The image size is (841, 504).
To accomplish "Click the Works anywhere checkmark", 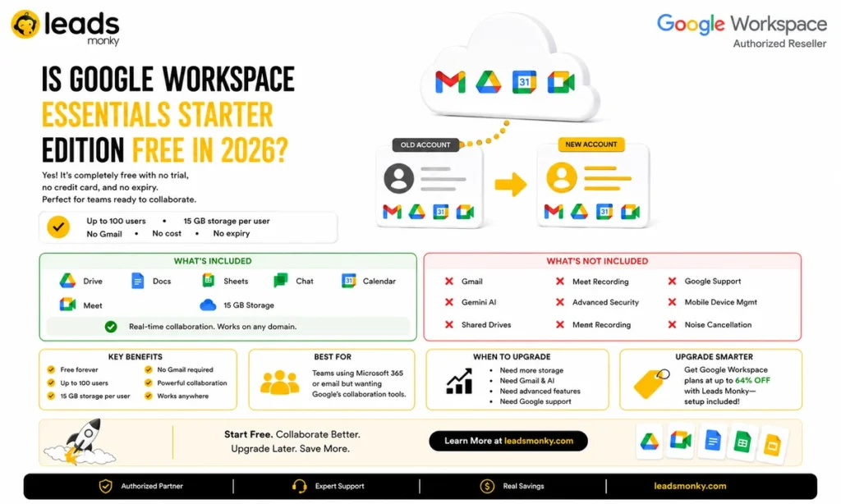I will (x=148, y=396).
